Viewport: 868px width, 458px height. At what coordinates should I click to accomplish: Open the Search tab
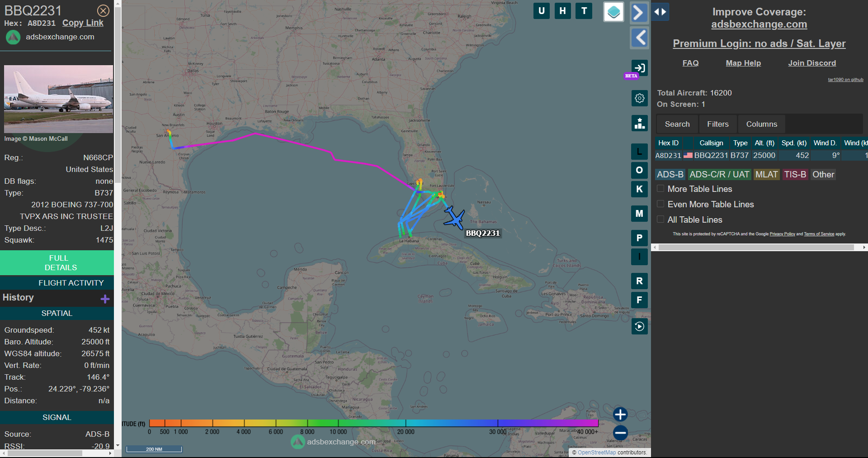[x=677, y=124]
